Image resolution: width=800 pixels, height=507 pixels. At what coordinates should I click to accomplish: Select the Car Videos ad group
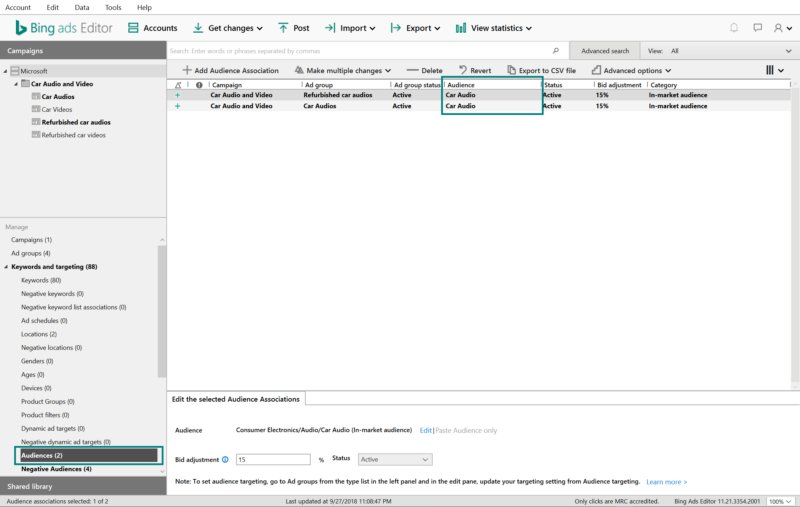(57, 109)
